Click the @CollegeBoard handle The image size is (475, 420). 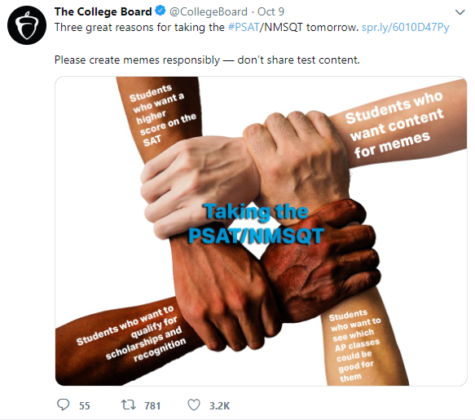[208, 12]
